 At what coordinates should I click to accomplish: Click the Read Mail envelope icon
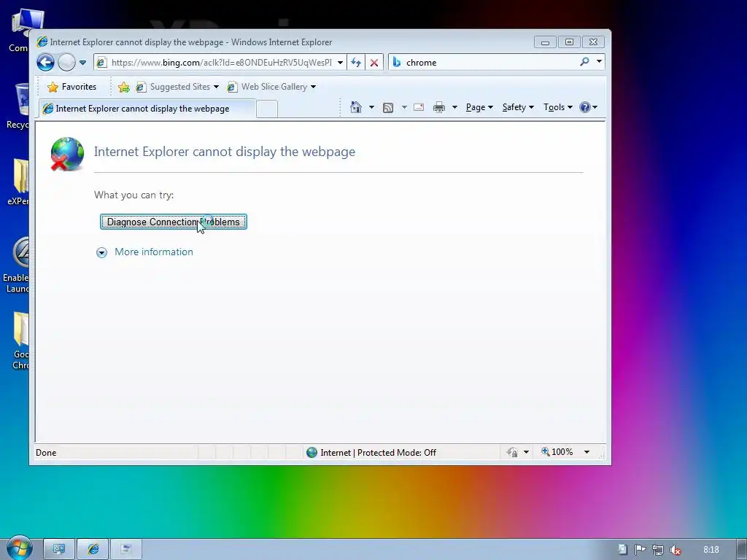(419, 107)
